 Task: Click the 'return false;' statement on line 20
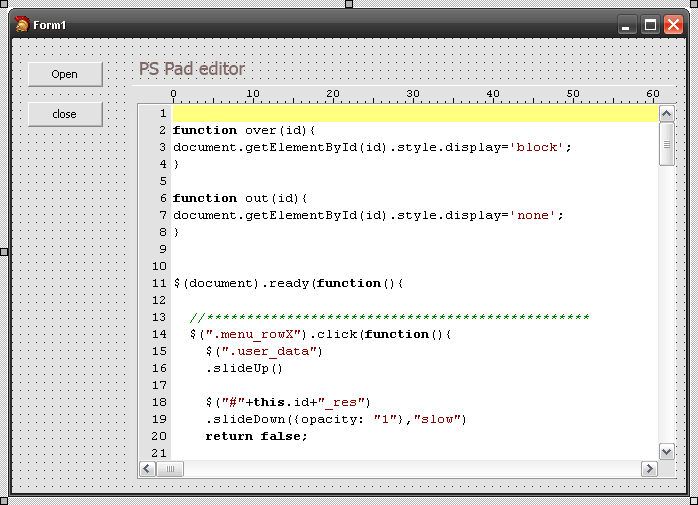click(x=257, y=436)
